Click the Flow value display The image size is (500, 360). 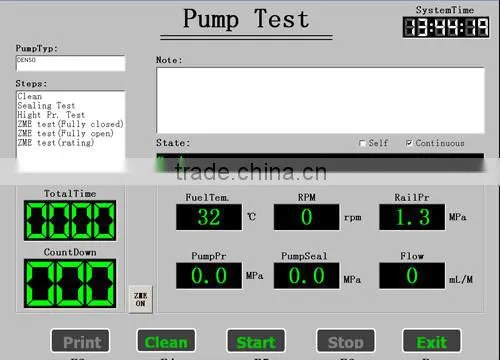coord(412,276)
